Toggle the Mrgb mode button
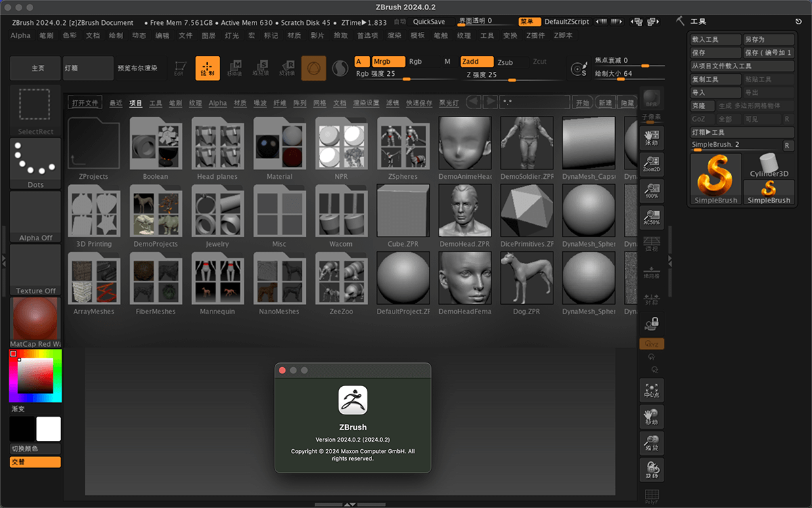Screen dimensions: 812x508 (388, 62)
